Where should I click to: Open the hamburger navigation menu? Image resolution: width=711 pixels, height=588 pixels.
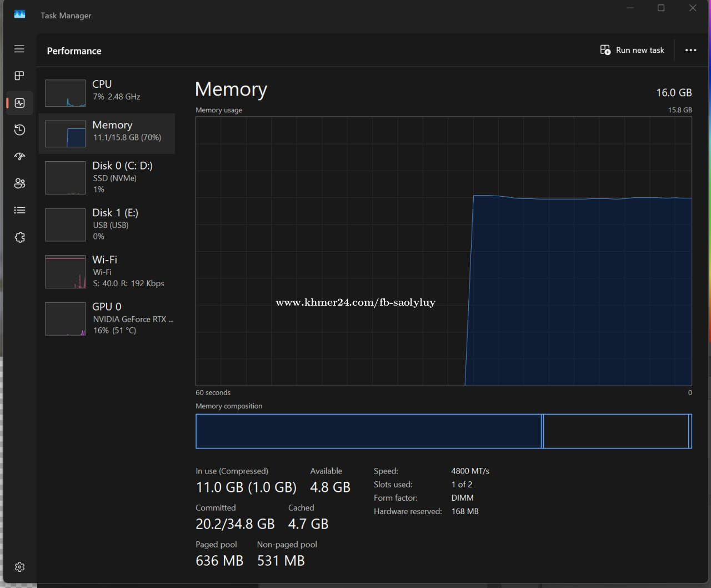pyautogui.click(x=19, y=49)
